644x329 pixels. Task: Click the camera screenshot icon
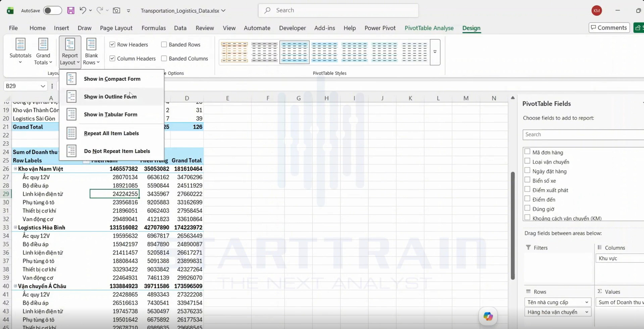click(x=116, y=10)
